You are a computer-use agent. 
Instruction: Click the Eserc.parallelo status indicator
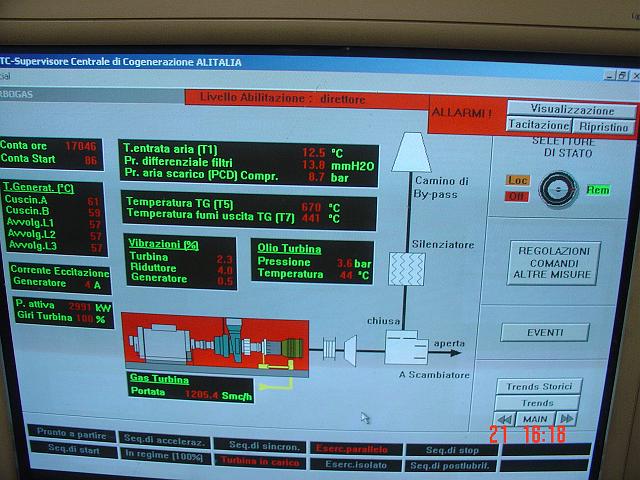pyautogui.click(x=356, y=449)
